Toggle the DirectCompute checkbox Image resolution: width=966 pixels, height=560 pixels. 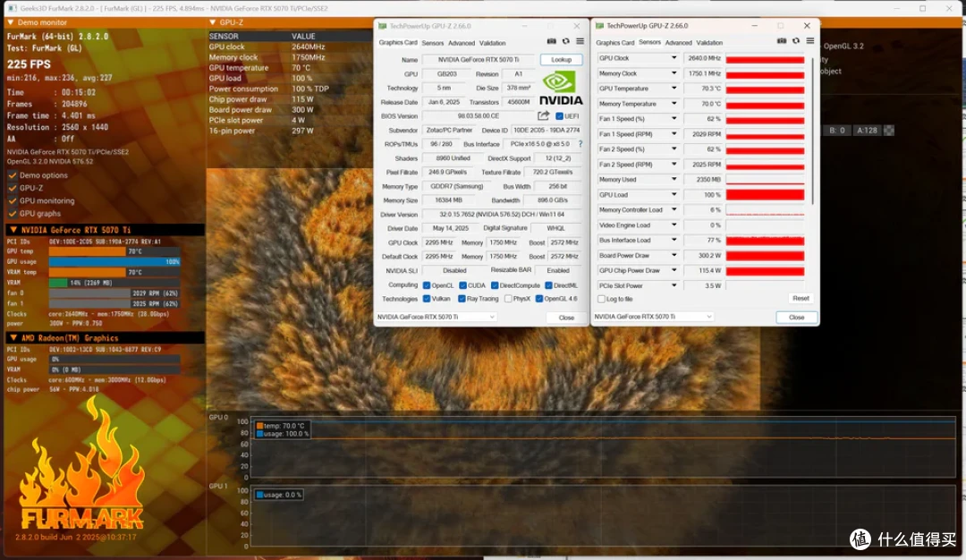pyautogui.click(x=495, y=285)
